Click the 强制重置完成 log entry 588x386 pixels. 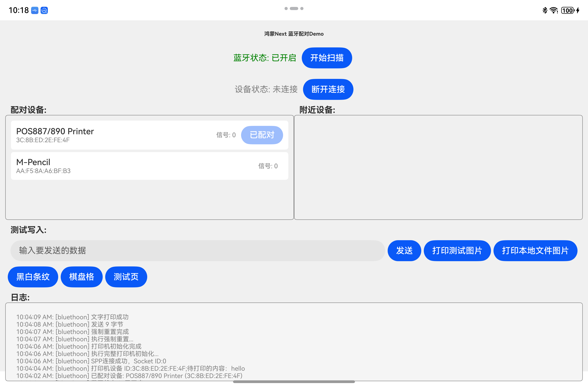pos(73,332)
